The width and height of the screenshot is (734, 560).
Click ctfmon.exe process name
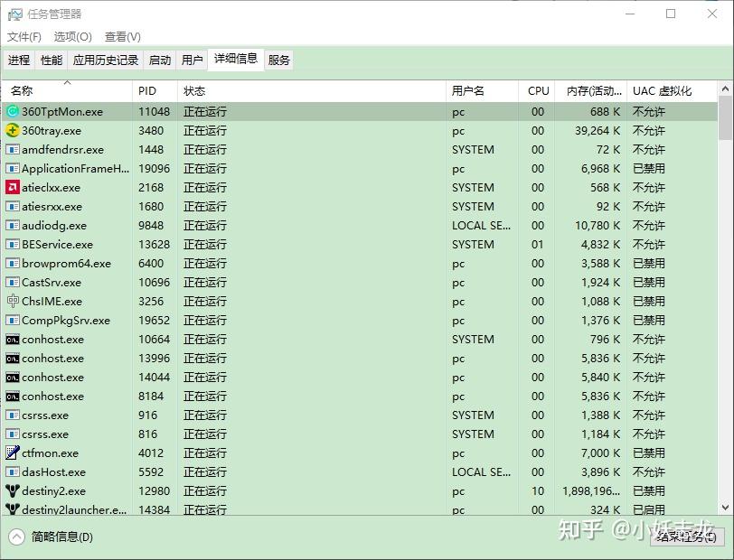coord(50,453)
